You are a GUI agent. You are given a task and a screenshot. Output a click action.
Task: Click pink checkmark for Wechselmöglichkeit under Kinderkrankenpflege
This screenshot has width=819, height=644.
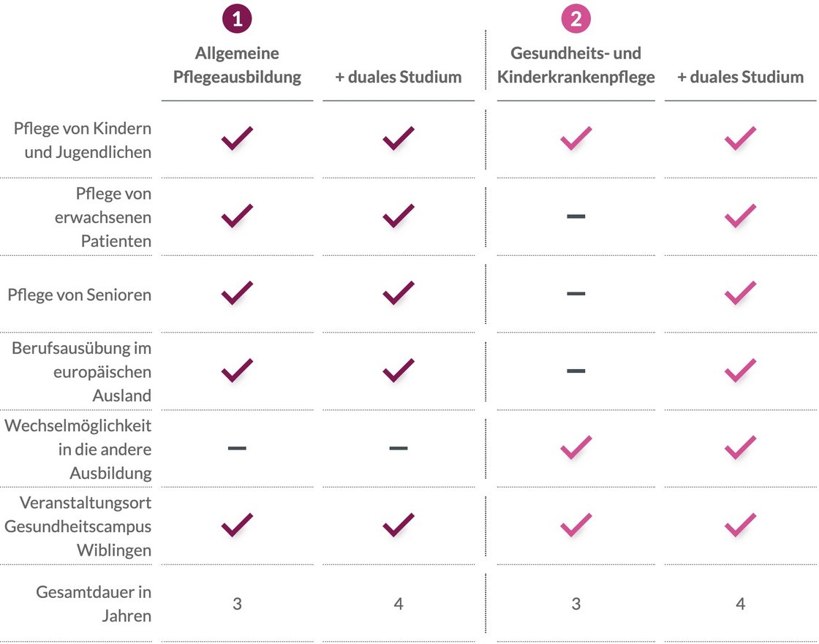tap(575, 447)
